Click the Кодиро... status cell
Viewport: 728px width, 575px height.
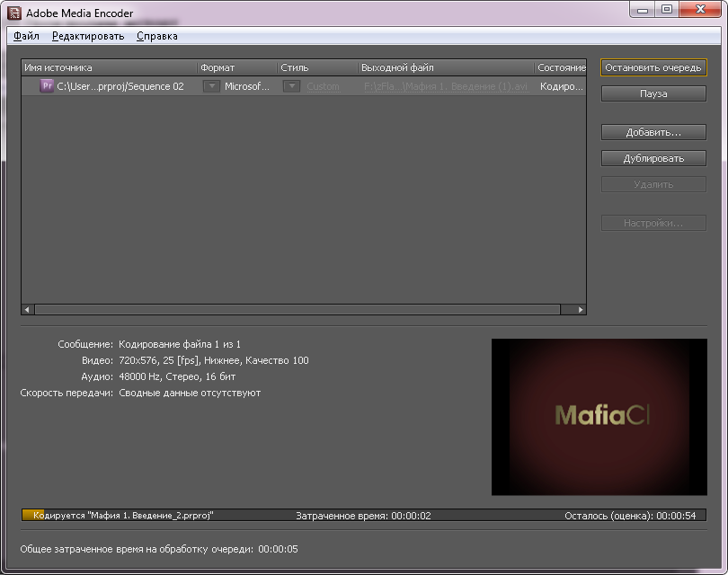tap(562, 86)
